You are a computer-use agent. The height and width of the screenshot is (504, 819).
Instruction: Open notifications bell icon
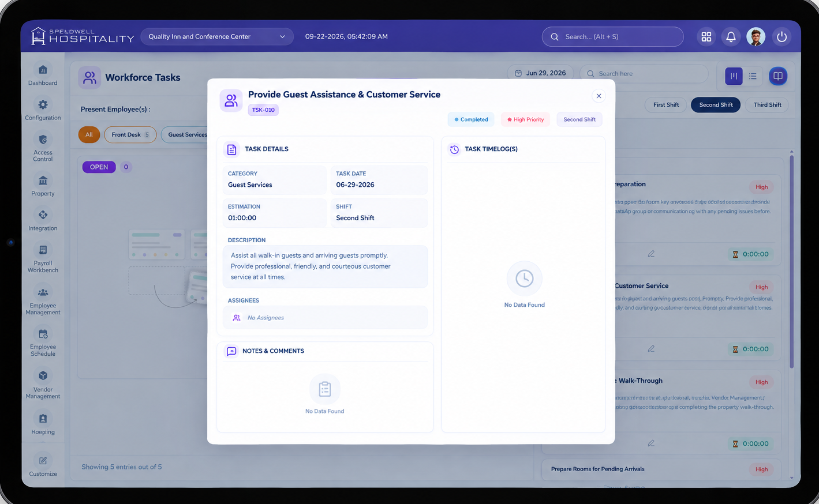click(x=731, y=37)
